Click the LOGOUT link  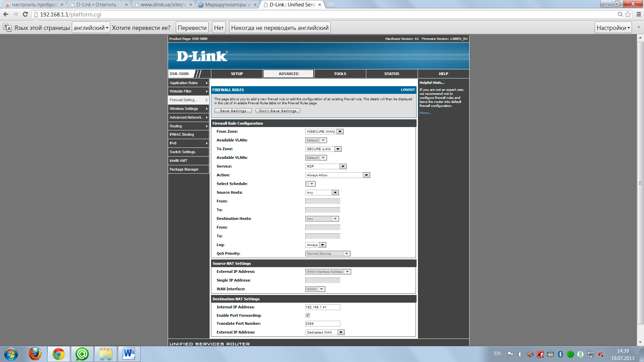point(408,90)
